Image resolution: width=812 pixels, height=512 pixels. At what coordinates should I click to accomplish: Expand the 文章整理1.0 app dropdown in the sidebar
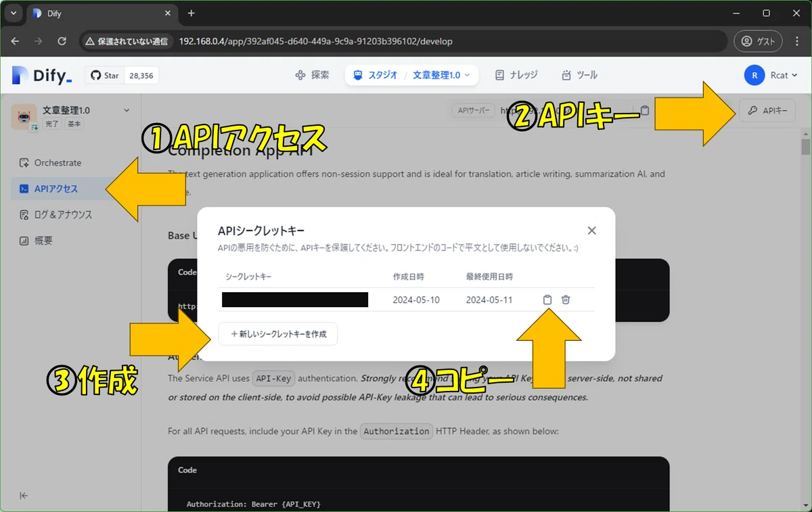(126, 110)
